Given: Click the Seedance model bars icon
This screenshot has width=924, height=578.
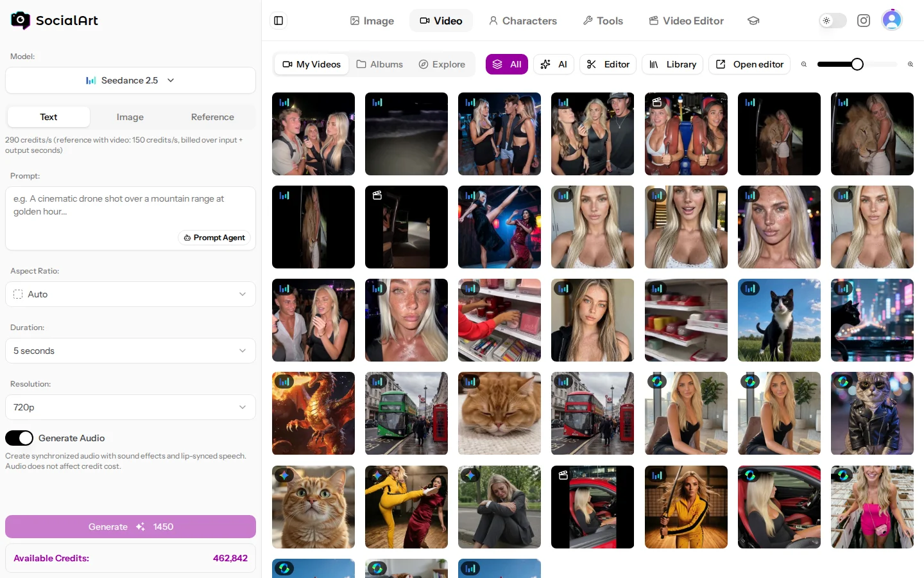Looking at the screenshot, I should click(x=91, y=80).
